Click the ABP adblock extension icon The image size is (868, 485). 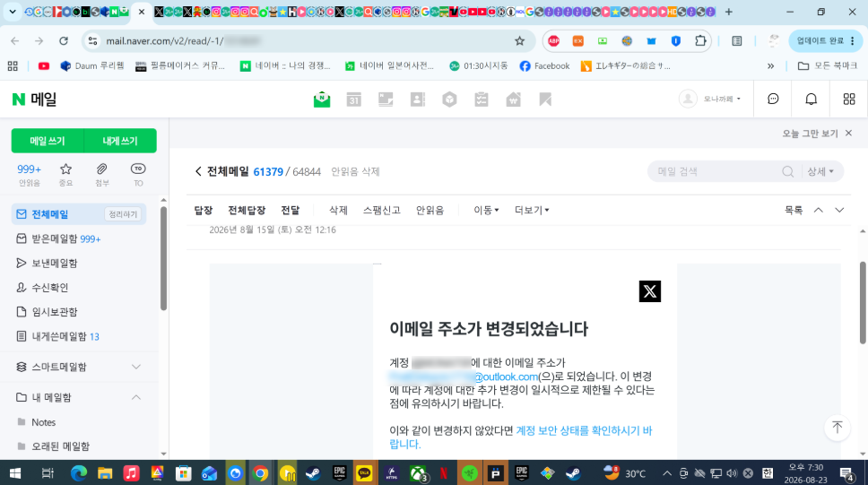(553, 41)
